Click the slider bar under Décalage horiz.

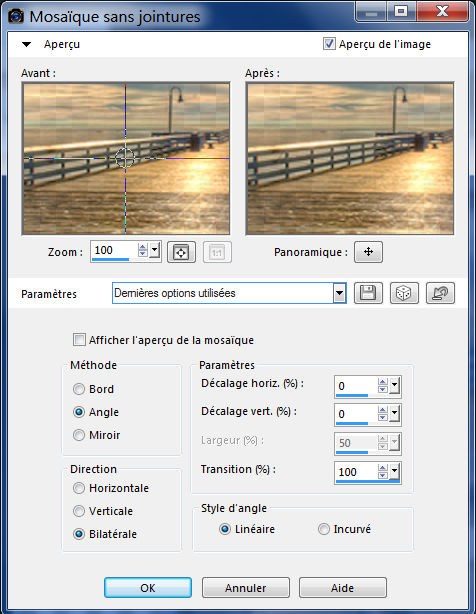[352, 395]
